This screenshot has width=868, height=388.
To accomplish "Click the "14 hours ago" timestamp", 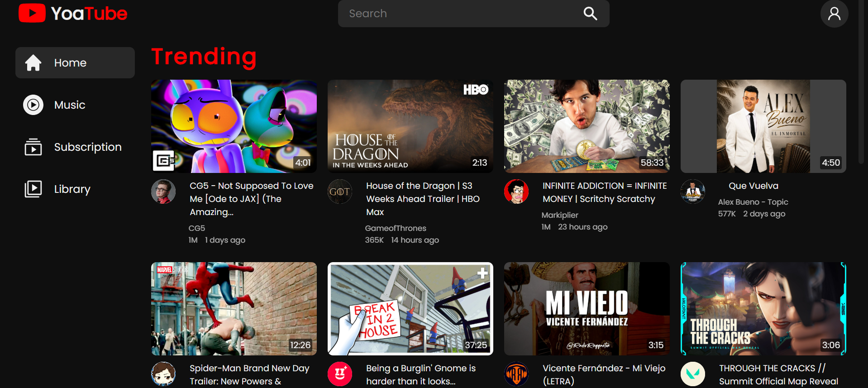I will (x=415, y=240).
